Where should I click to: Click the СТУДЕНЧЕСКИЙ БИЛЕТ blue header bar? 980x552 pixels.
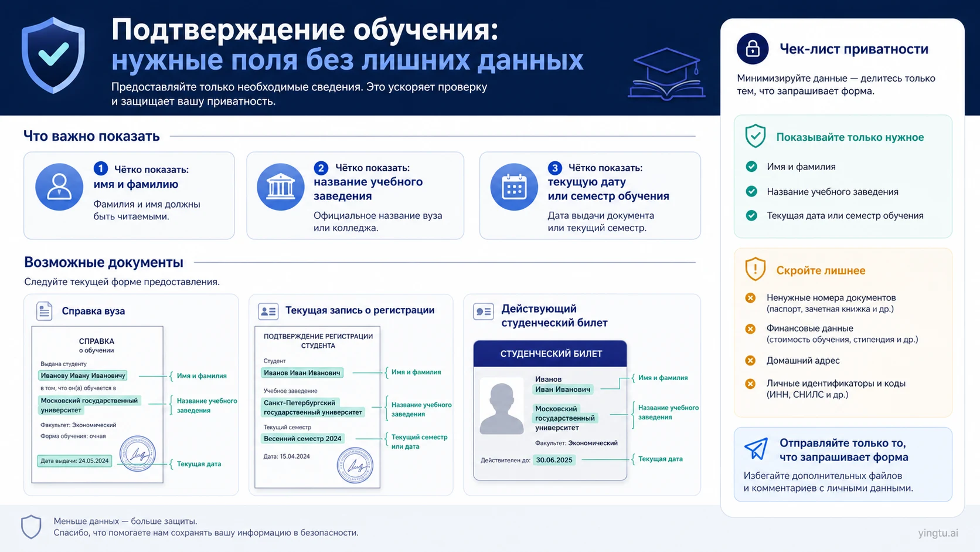coord(550,354)
